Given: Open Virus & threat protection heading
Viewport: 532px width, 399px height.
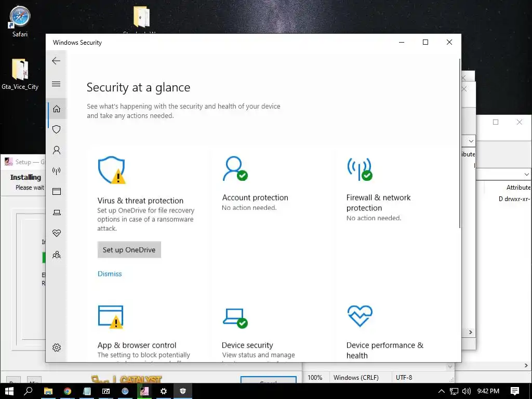Looking at the screenshot, I should pyautogui.click(x=140, y=201).
